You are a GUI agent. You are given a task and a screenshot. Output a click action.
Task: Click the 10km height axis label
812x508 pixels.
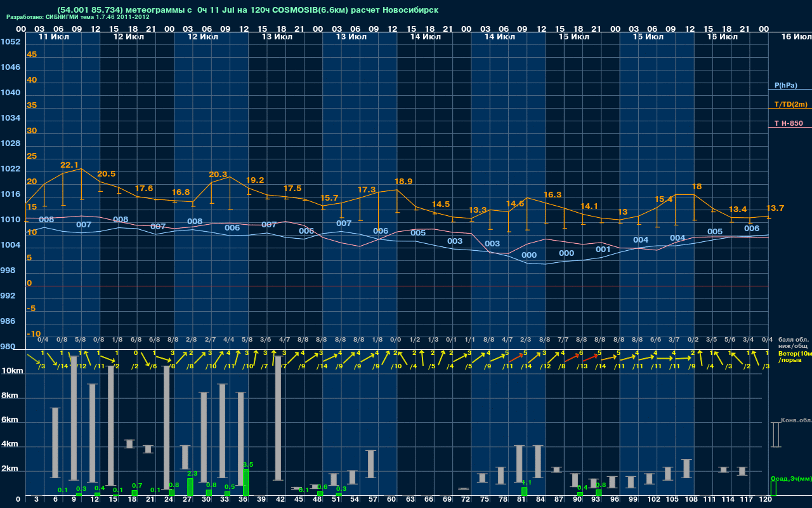pos(12,370)
